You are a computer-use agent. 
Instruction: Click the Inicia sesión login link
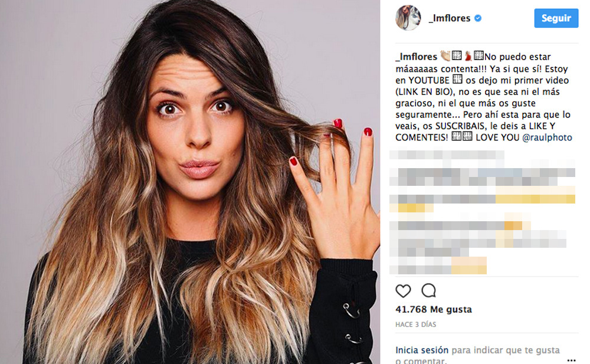point(422,350)
